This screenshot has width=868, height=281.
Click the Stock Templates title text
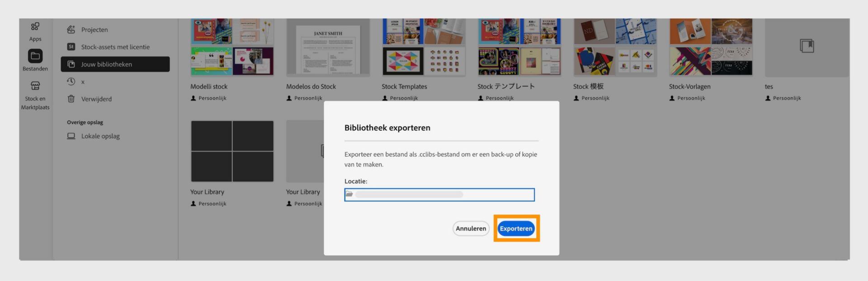point(404,86)
